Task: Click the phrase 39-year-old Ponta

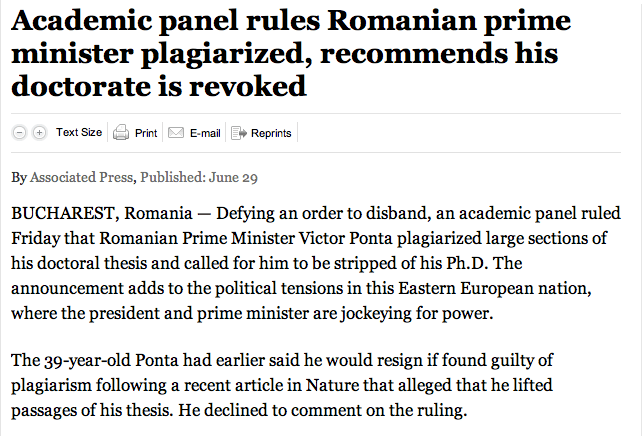Action: pos(102,362)
